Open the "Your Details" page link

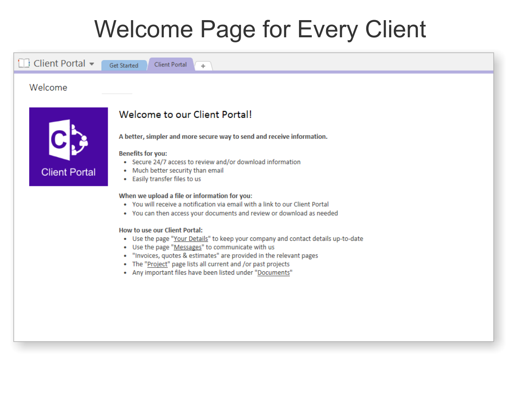(x=191, y=239)
